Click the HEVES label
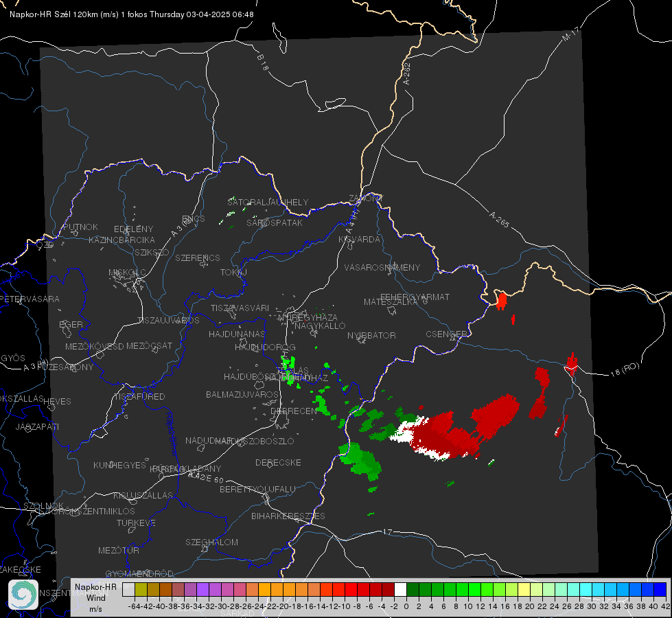This screenshot has height=618, width=672. [x=58, y=402]
